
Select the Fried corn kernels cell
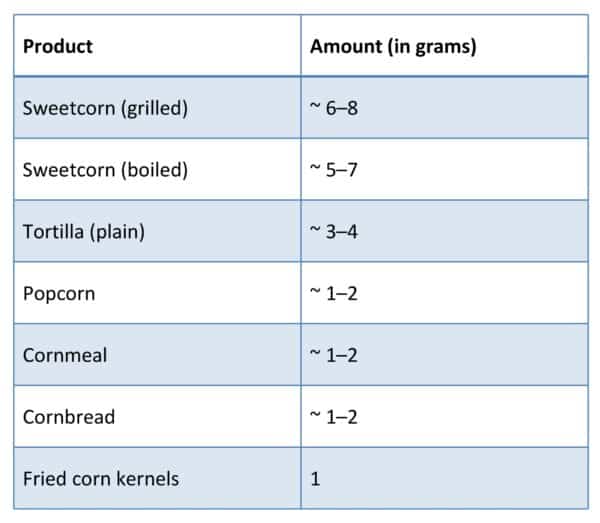coord(157,478)
